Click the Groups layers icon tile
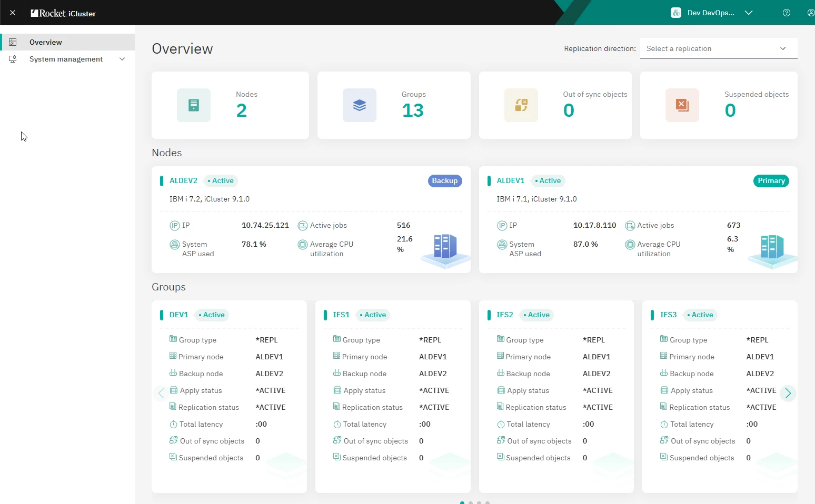Viewport: 815px width, 504px height. click(x=360, y=105)
